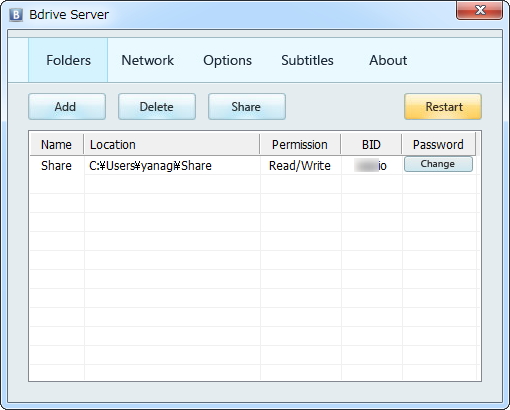510x410 pixels.
Task: Switch to the Folders tab
Action: coord(68,60)
